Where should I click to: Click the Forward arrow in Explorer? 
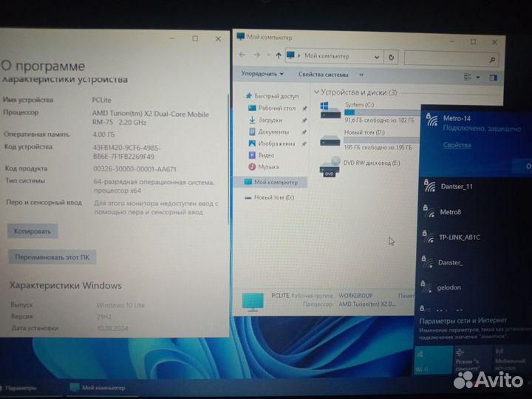point(257,55)
